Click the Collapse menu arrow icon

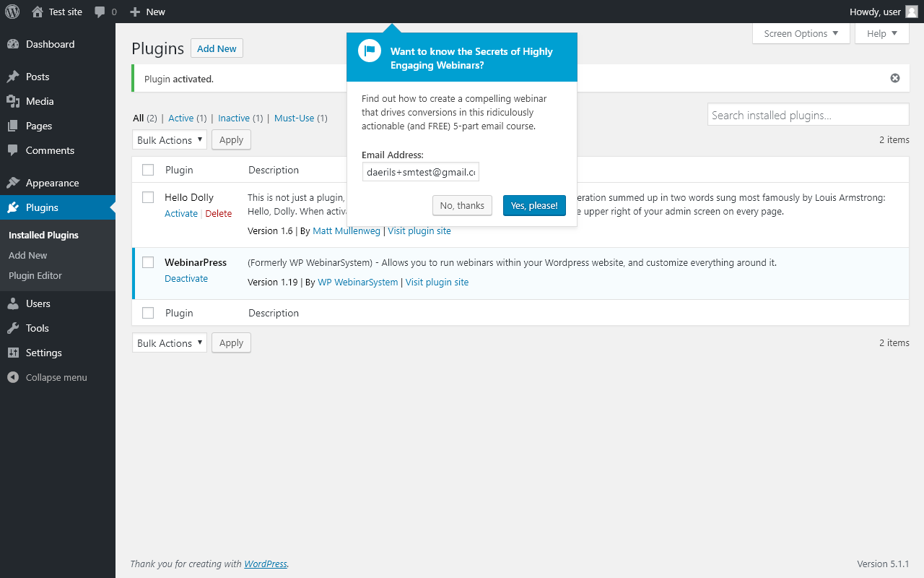click(x=13, y=377)
